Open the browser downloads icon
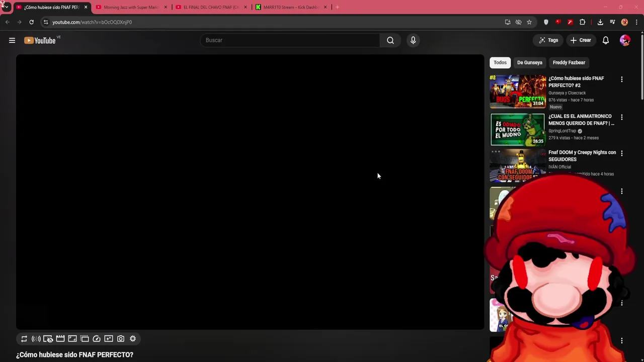This screenshot has height=362, width=644. coord(600,22)
